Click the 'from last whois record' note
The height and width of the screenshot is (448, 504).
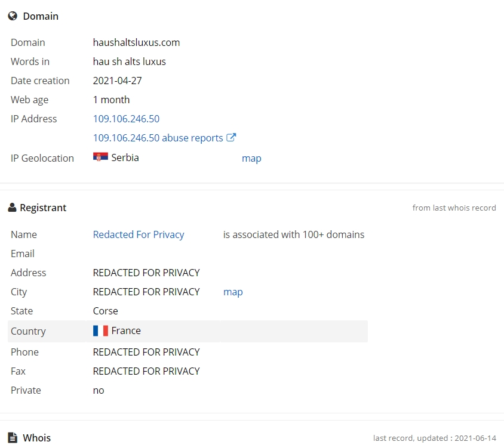[x=454, y=208]
